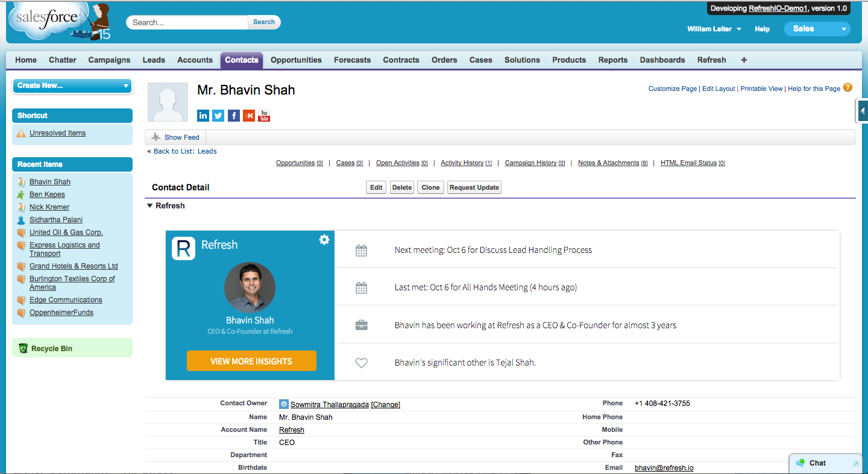The height and width of the screenshot is (474, 868).
Task: Open Nick Kremer in Recent Items
Action: coord(49,207)
